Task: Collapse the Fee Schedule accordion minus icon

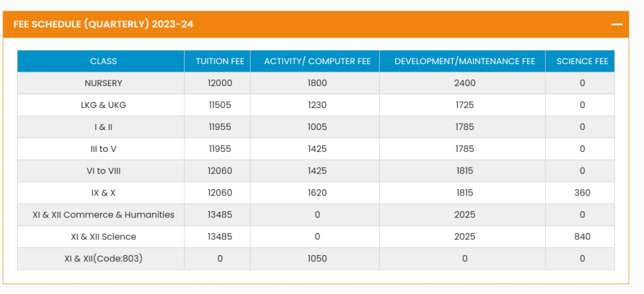Action: click(x=616, y=24)
